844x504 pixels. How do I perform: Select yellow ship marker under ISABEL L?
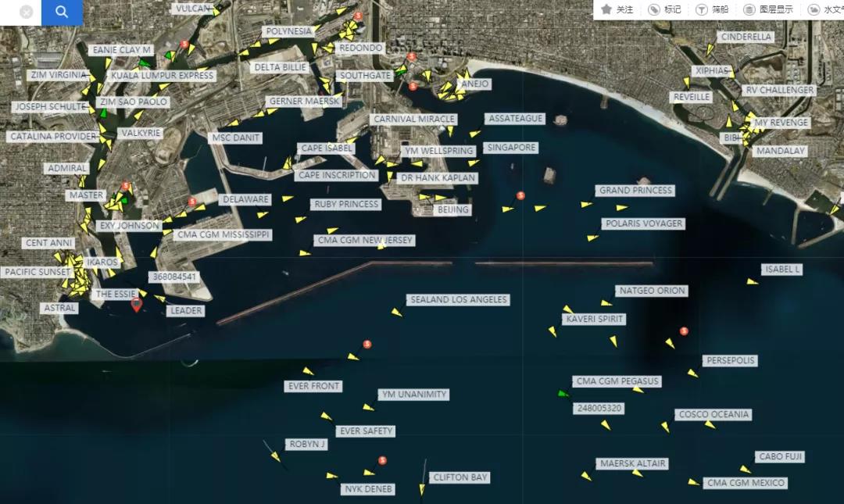click(x=752, y=281)
